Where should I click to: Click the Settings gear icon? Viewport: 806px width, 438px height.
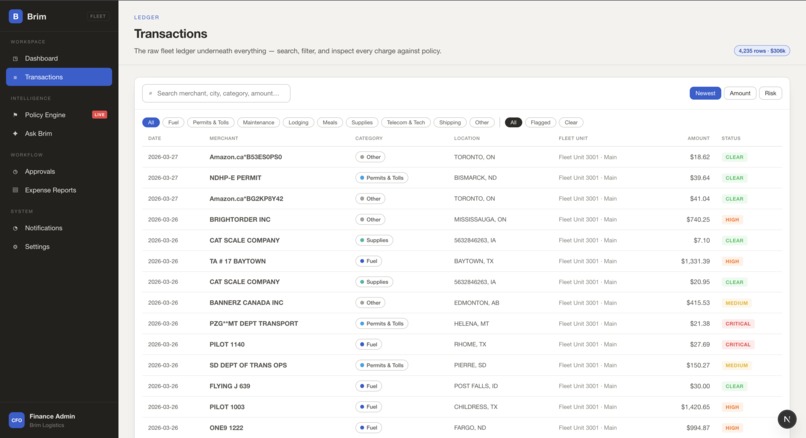click(15, 247)
